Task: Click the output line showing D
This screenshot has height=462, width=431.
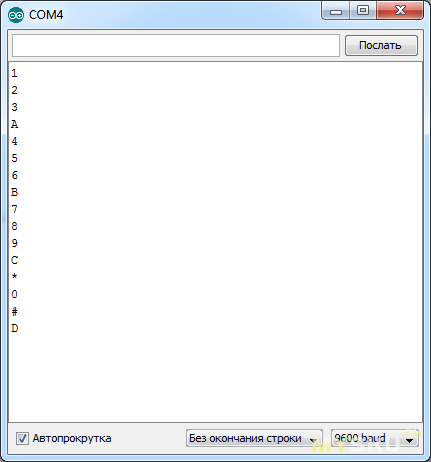Action: click(14, 328)
